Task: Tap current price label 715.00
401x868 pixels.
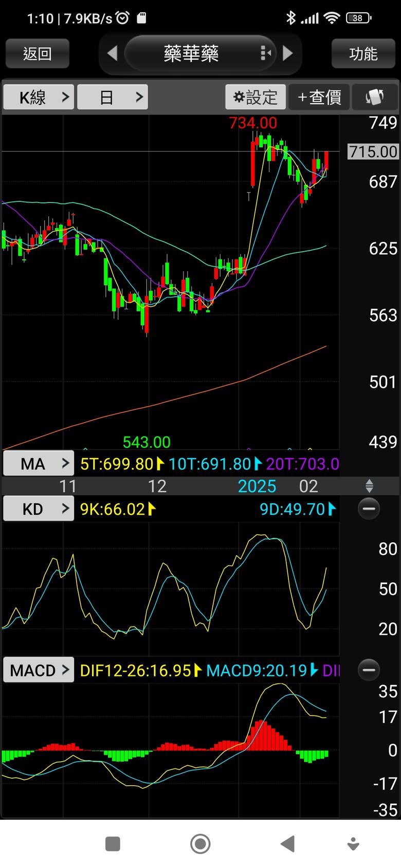Action: click(x=373, y=152)
